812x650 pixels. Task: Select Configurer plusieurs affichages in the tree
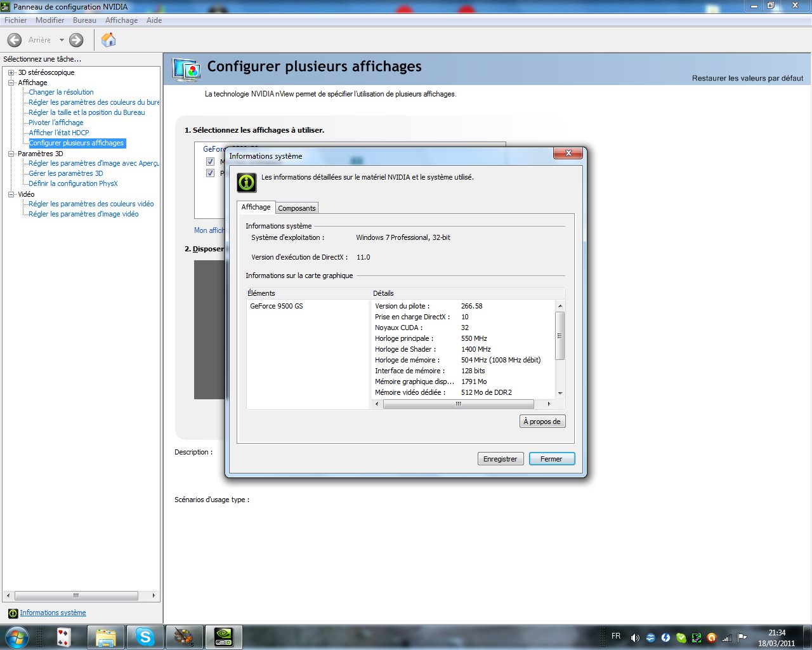(x=77, y=143)
